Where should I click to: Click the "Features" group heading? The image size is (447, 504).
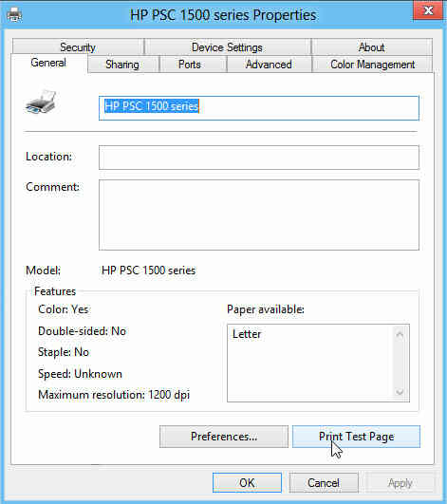pyautogui.click(x=55, y=291)
